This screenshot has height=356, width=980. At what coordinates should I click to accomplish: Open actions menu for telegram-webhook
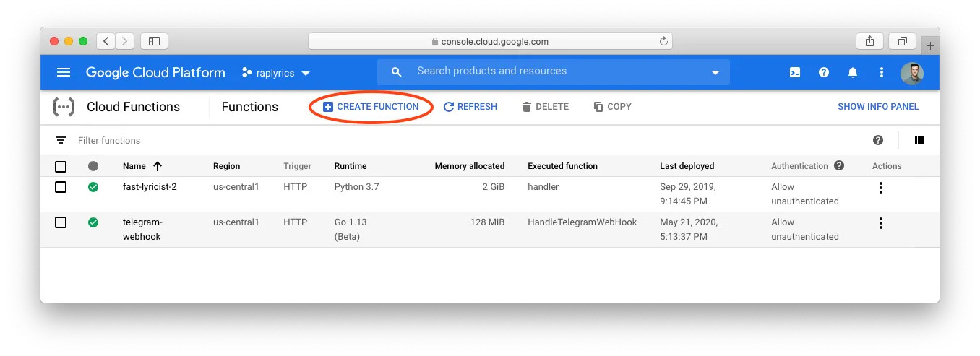click(x=880, y=223)
